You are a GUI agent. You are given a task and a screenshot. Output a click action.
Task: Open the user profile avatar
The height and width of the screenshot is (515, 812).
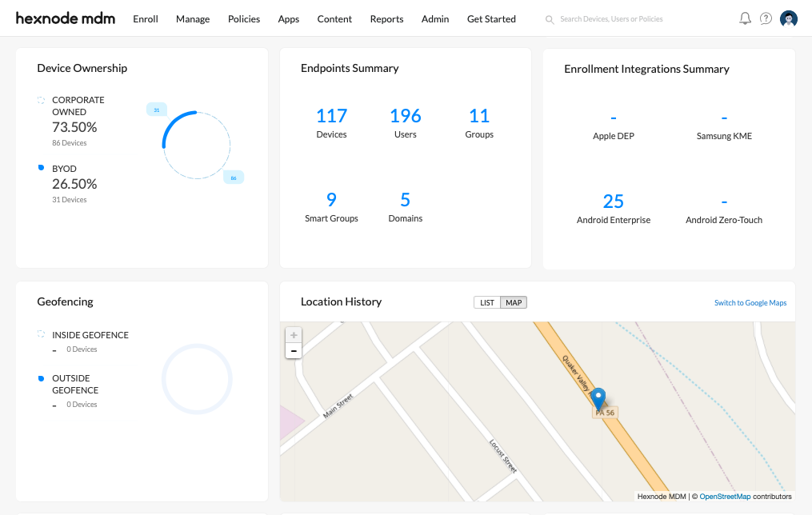click(x=789, y=18)
